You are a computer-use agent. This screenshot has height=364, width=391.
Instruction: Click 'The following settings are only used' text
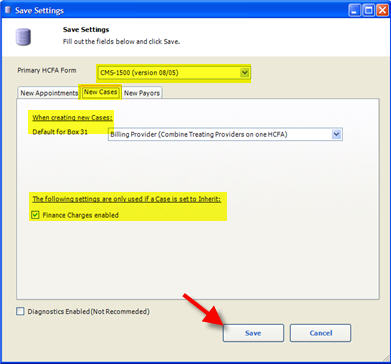point(127,199)
